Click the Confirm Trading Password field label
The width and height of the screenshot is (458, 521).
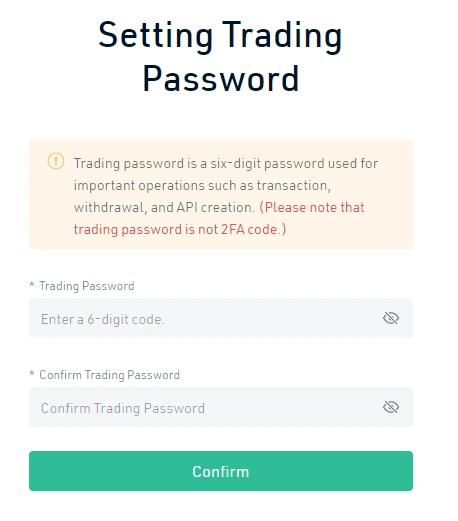point(109,375)
